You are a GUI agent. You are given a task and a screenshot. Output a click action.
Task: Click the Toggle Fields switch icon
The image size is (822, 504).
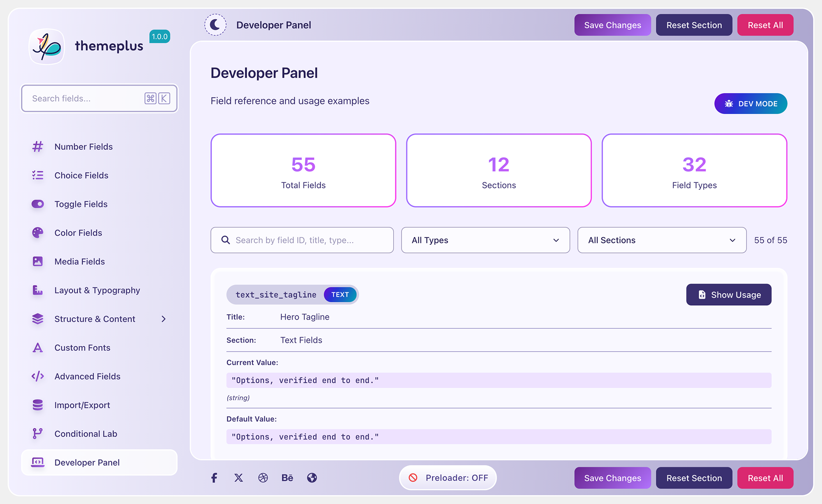(x=38, y=204)
